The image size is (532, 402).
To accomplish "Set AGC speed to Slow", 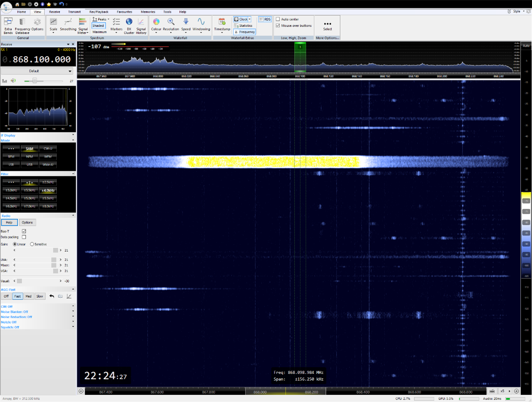I will [x=40, y=296].
